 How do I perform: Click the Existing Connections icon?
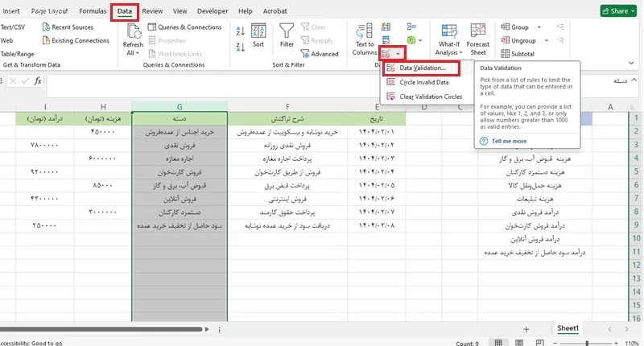click(x=47, y=40)
